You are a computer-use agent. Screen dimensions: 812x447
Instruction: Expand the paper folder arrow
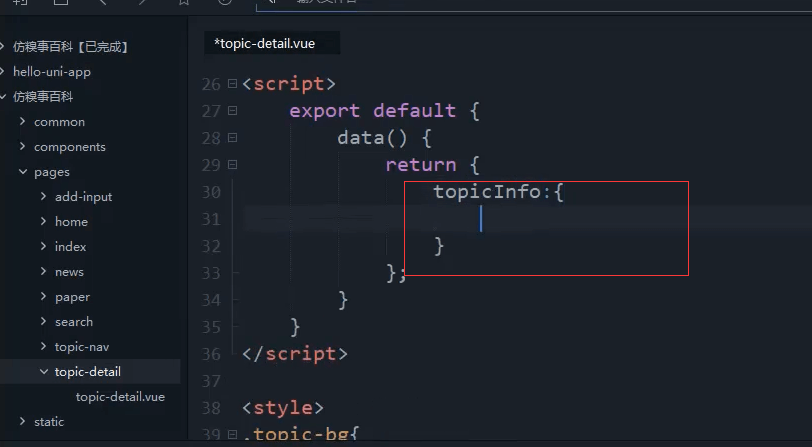[44, 296]
